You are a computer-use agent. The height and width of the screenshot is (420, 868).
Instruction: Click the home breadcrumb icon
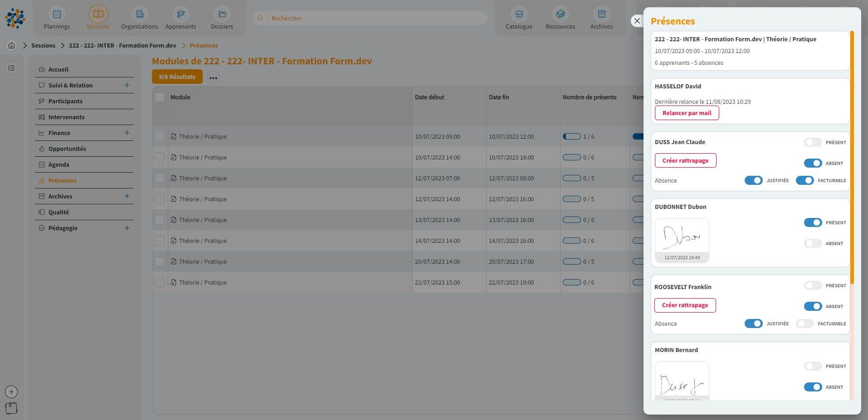pyautogui.click(x=12, y=45)
